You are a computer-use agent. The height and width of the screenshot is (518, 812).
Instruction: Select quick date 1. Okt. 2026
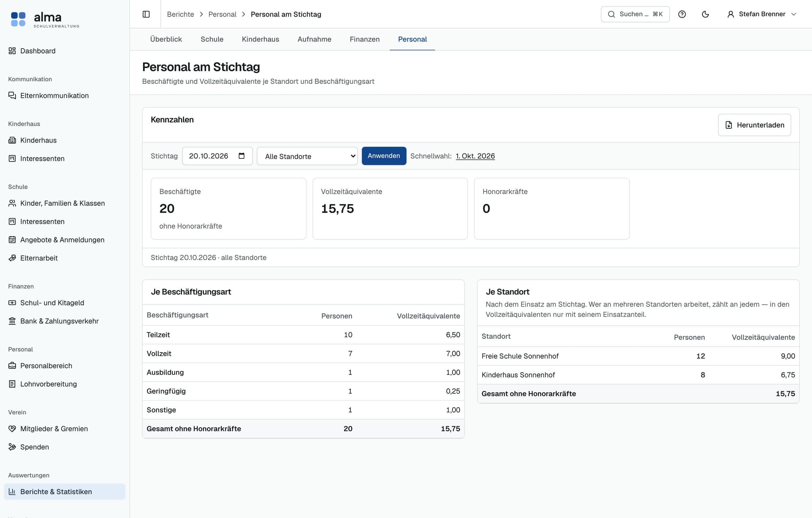coord(475,156)
